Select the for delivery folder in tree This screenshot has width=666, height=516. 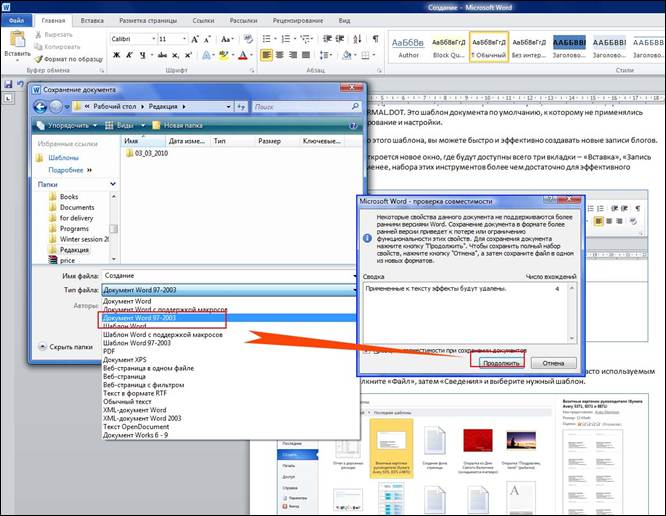[76, 218]
